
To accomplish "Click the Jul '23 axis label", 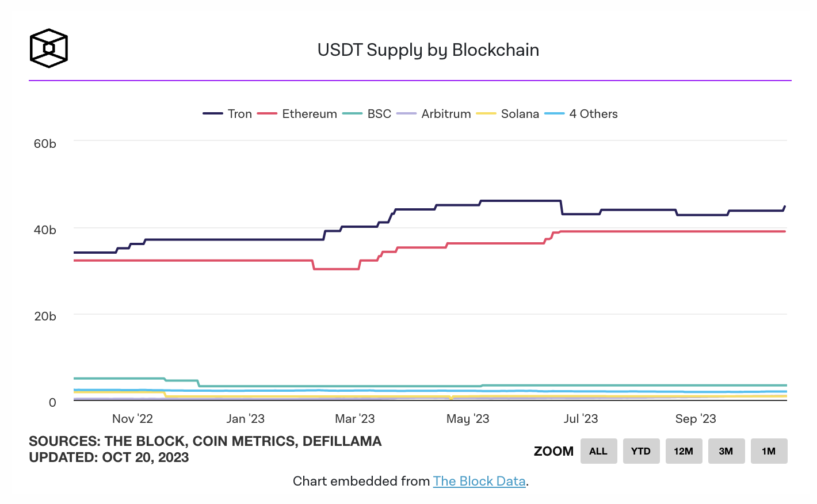I will click(x=581, y=419).
